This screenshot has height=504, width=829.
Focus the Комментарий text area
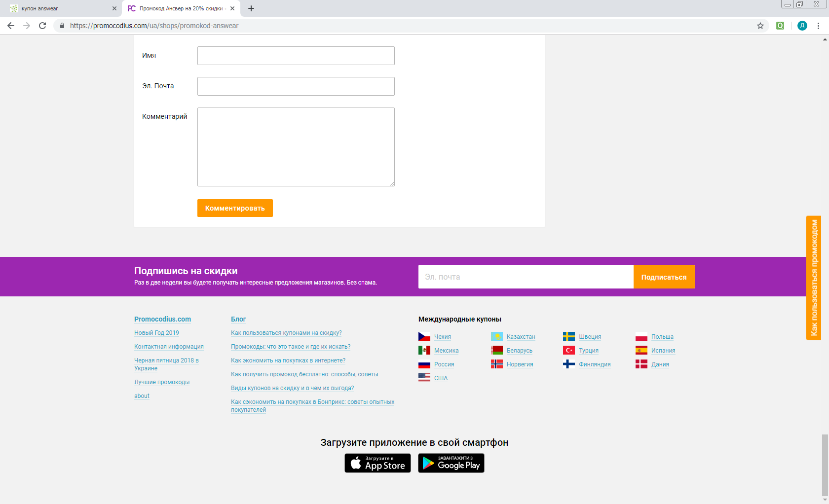(x=296, y=147)
